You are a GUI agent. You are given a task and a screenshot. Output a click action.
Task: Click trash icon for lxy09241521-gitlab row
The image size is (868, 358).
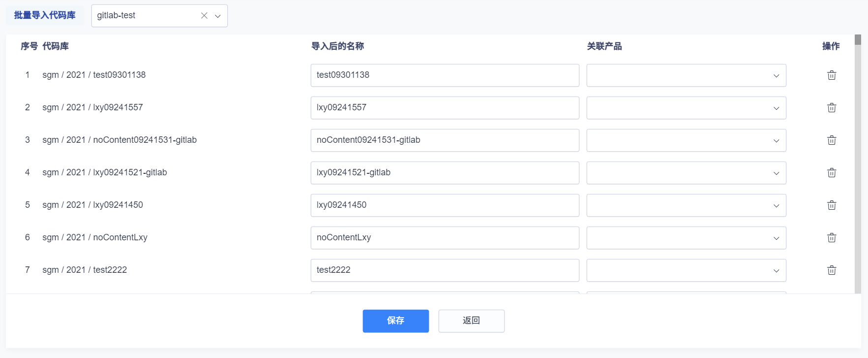(x=832, y=173)
